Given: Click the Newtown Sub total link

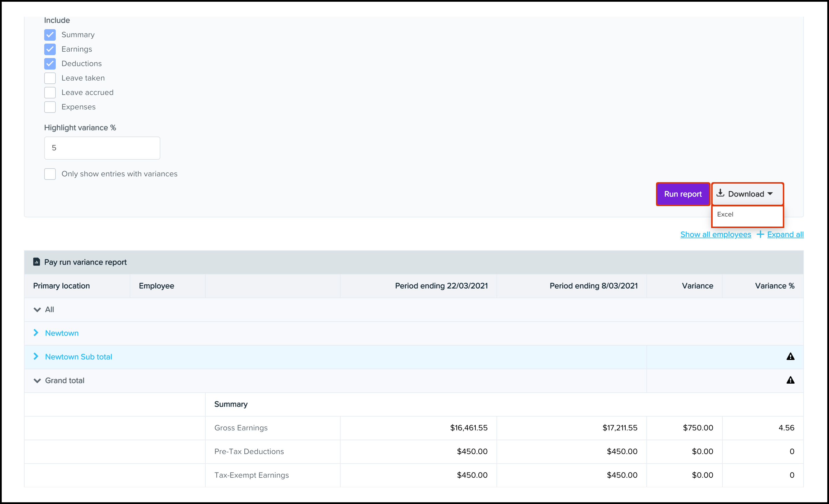Looking at the screenshot, I should coord(78,357).
